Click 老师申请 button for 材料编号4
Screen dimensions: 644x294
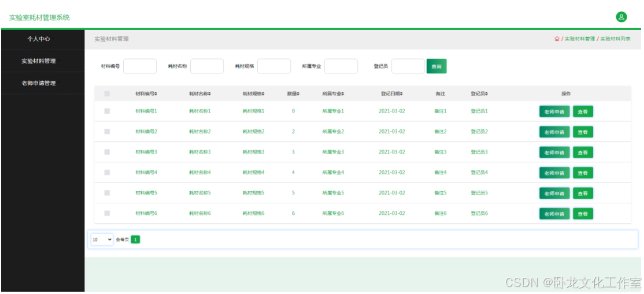tap(554, 173)
